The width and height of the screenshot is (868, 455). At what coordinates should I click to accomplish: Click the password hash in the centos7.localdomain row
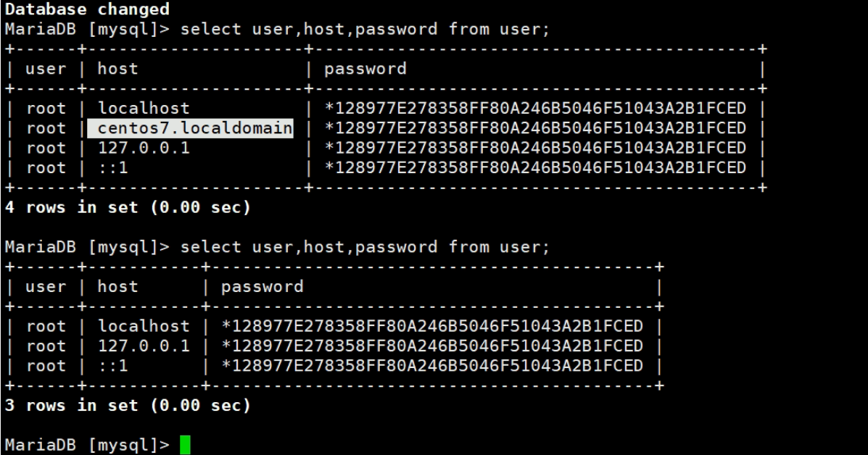tap(534, 128)
